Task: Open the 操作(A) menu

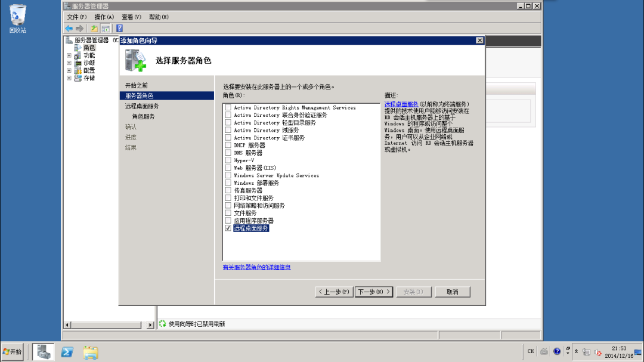Action: click(104, 17)
